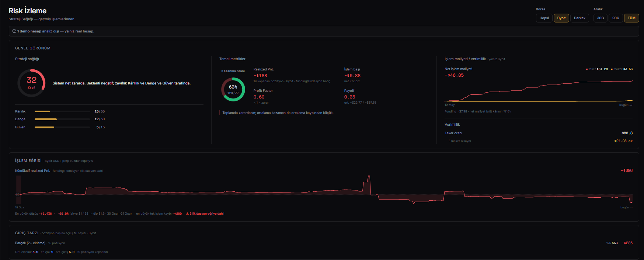
Task: Click the Net işlem maliyeti line chart
Action: pyautogui.click(x=539, y=91)
